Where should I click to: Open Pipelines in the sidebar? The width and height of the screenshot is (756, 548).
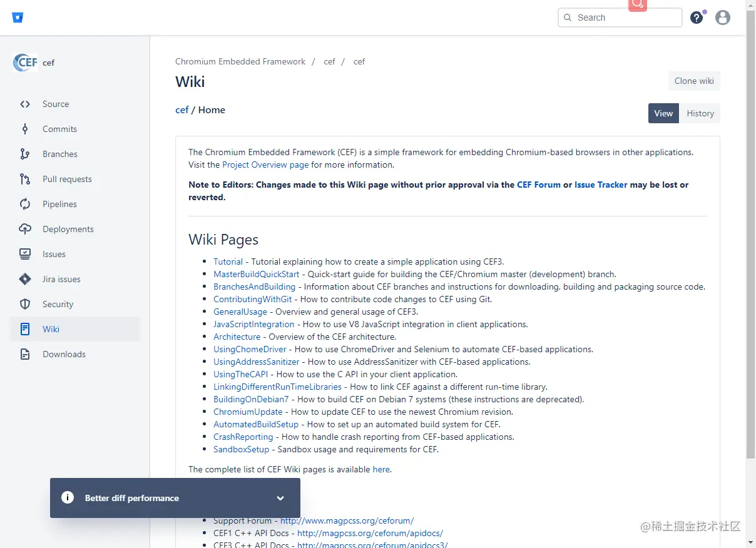pos(75,205)
